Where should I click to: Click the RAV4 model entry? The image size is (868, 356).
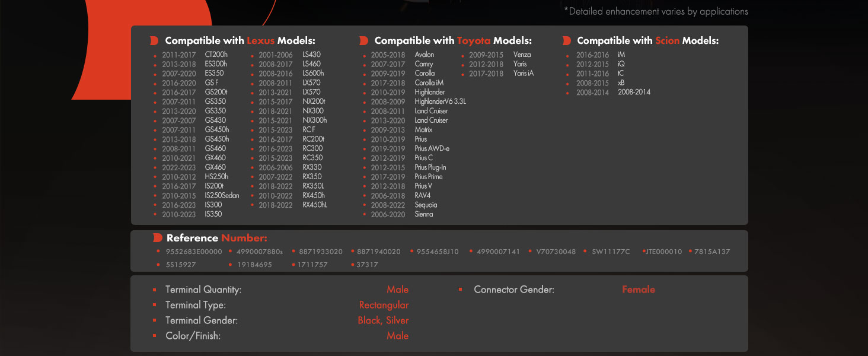click(423, 196)
